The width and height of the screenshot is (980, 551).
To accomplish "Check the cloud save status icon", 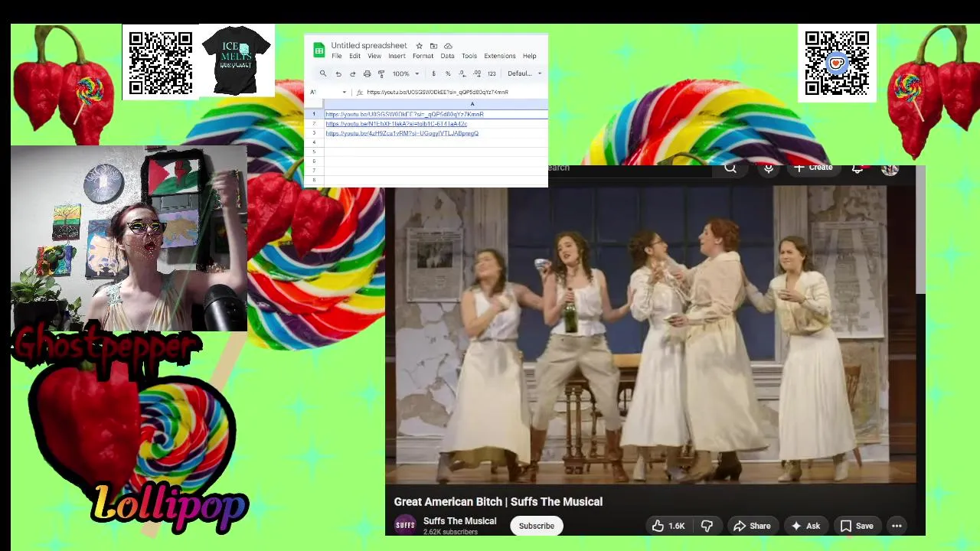I will (448, 46).
